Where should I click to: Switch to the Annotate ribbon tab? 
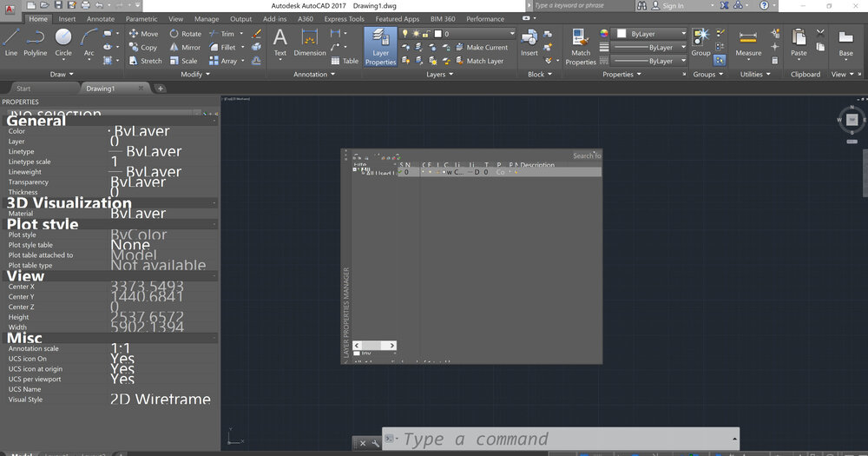click(x=101, y=19)
